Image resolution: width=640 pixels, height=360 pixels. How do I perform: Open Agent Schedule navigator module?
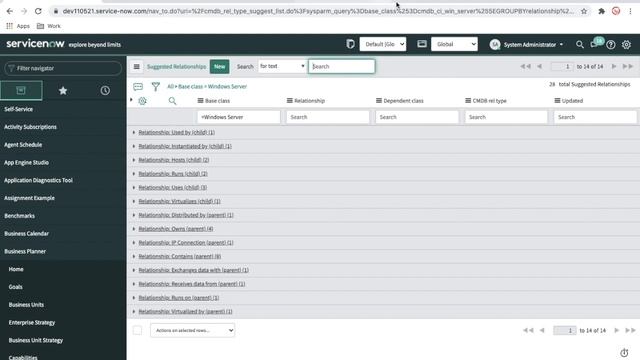tap(23, 145)
